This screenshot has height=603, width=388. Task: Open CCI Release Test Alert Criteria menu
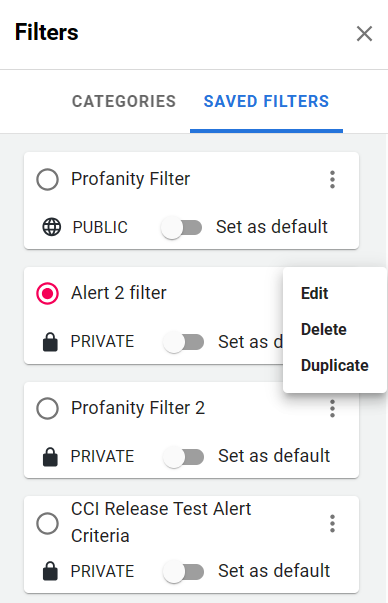point(333,523)
